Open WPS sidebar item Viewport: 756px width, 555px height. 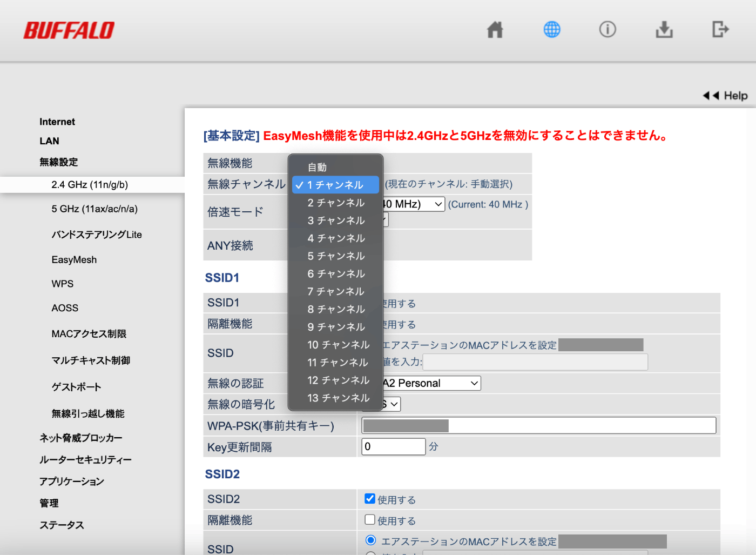pos(63,284)
